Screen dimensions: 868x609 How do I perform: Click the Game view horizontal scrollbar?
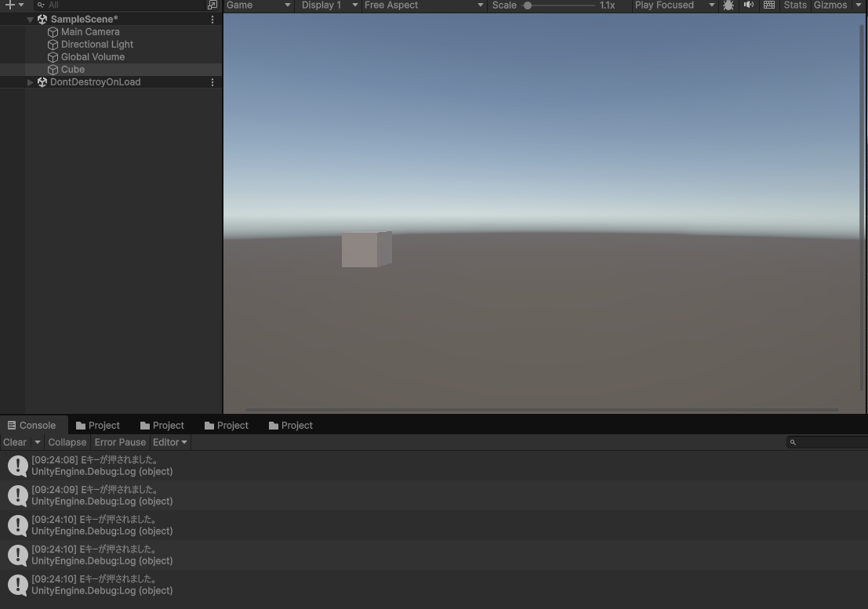pyautogui.click(x=541, y=410)
